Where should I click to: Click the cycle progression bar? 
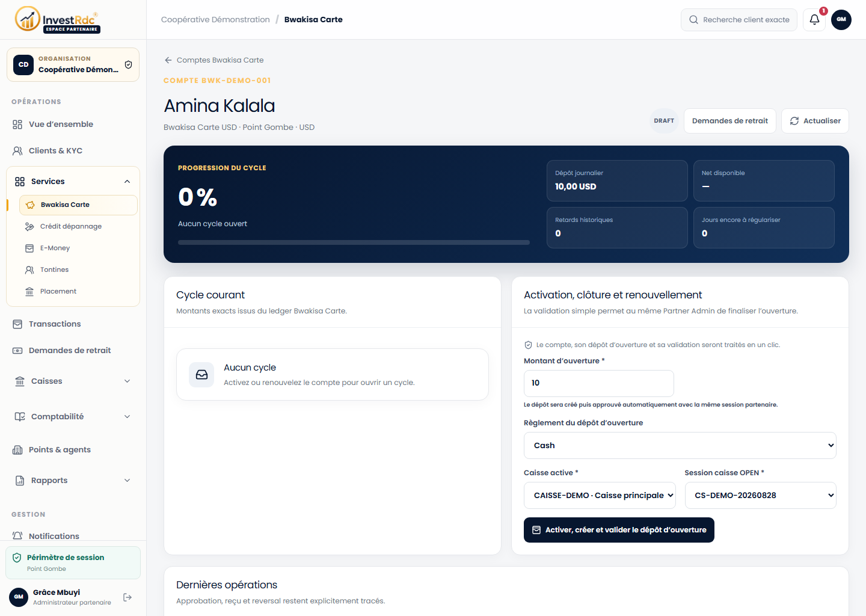[x=354, y=242]
